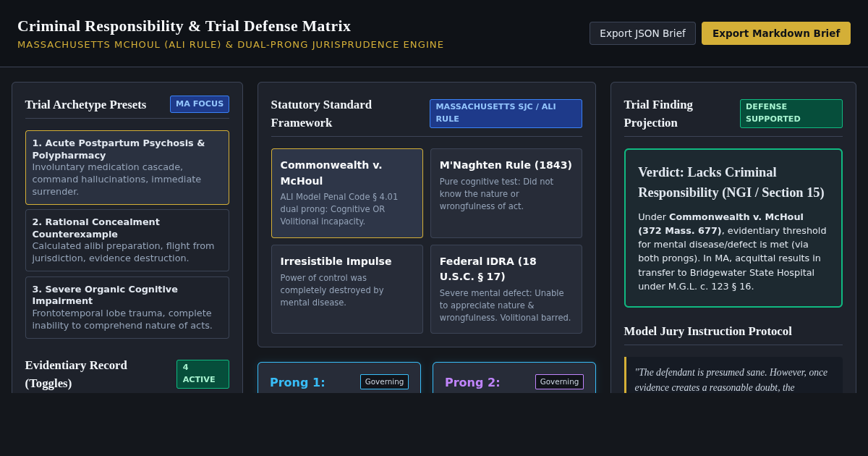The width and height of the screenshot is (868, 456).
Task: Select the Acute Postpartum Psychosis & Polypharmacy preset
Action: tap(127, 167)
